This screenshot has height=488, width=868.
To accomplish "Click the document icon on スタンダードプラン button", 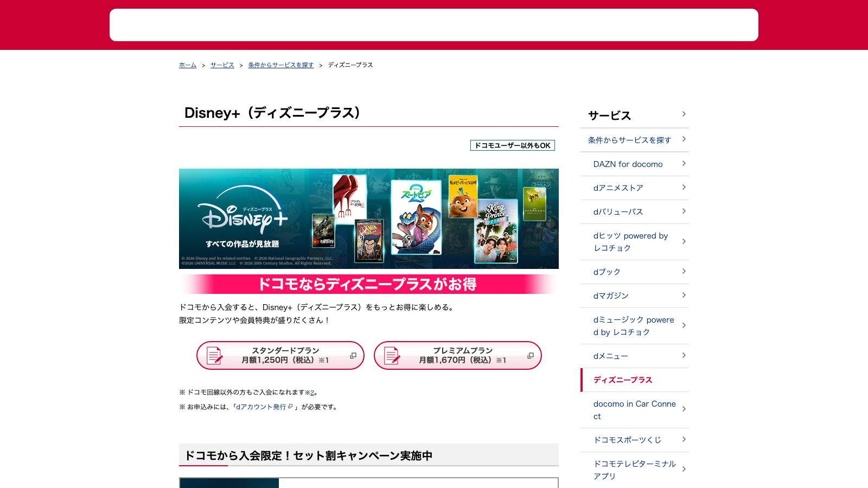I will point(215,356).
